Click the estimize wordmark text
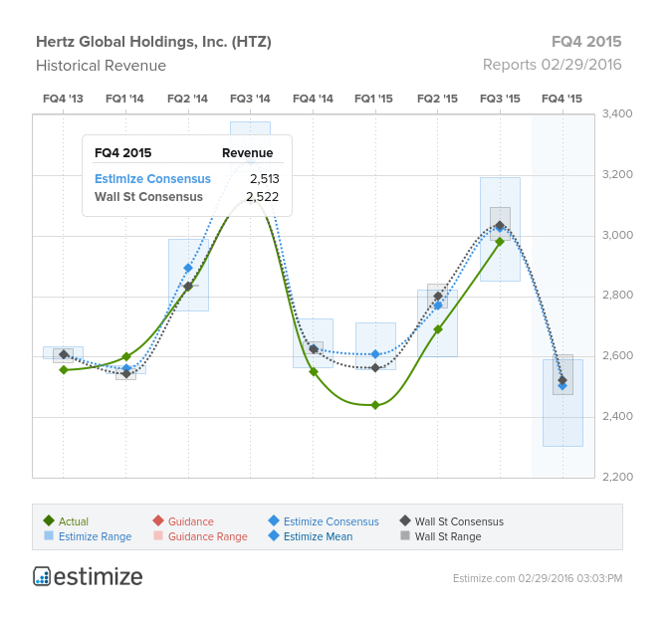This screenshot has height=617, width=672. click(x=99, y=577)
